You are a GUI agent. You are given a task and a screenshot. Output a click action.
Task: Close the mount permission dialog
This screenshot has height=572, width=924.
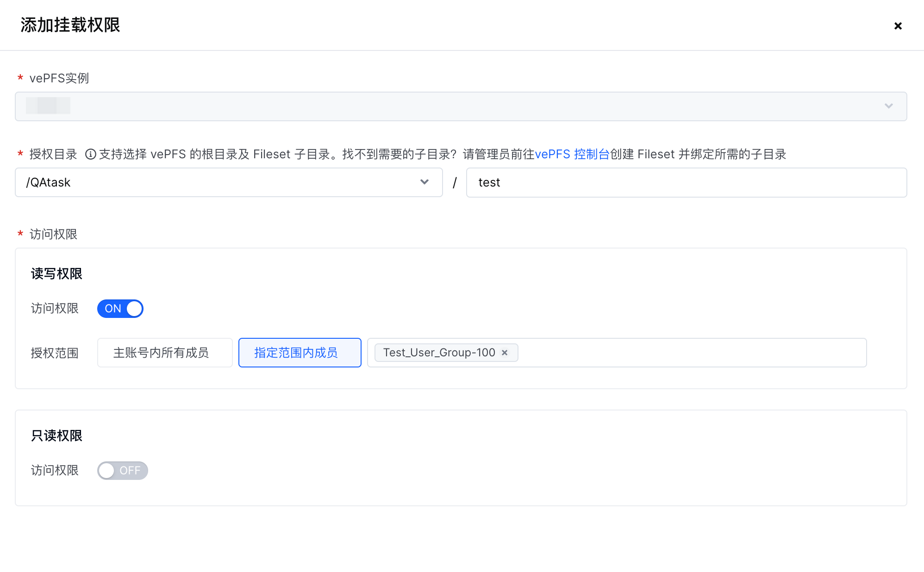coord(898,26)
